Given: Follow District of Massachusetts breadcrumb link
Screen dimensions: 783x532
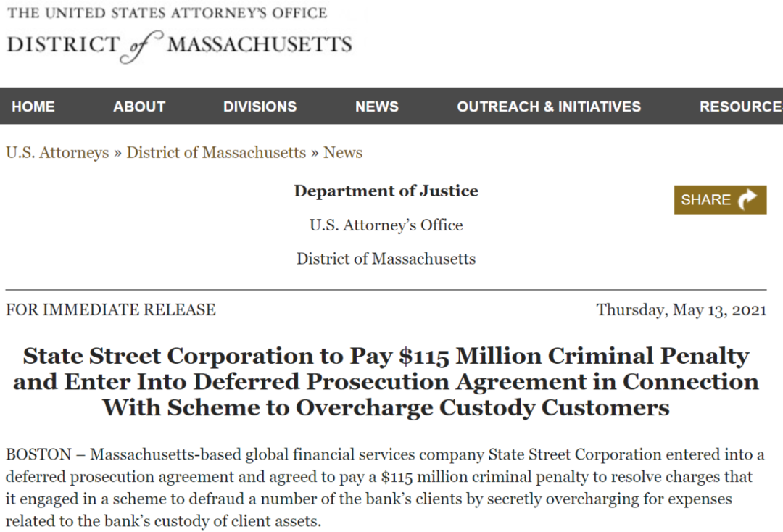Looking at the screenshot, I should click(x=216, y=152).
